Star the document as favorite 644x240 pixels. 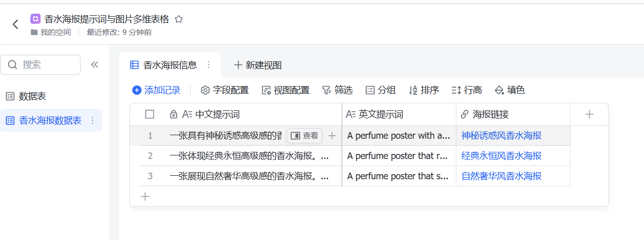click(178, 19)
